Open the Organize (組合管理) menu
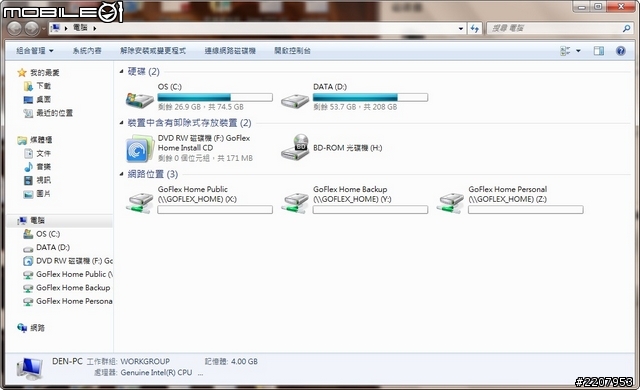Image resolution: width=640 pixels, height=390 pixels. tap(35, 51)
